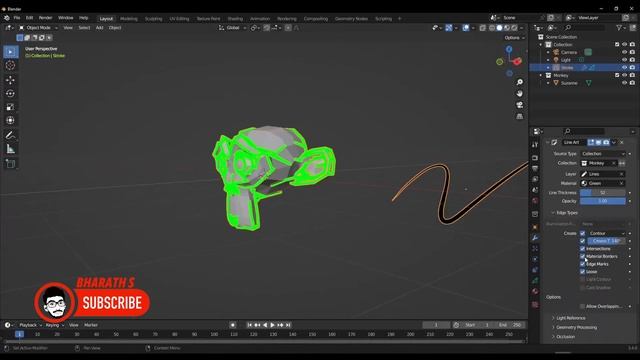Image resolution: width=640 pixels, height=360 pixels.
Task: Select the Scale tool
Action: [x=11, y=107]
